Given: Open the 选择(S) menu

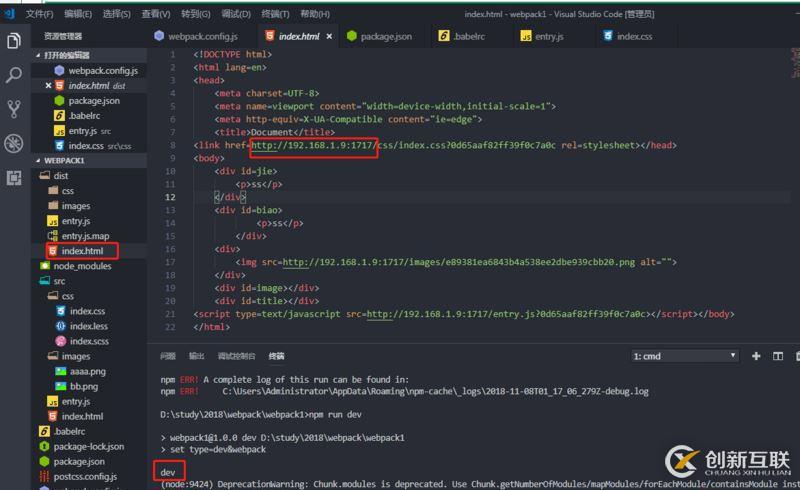Looking at the screenshot, I should point(116,14).
